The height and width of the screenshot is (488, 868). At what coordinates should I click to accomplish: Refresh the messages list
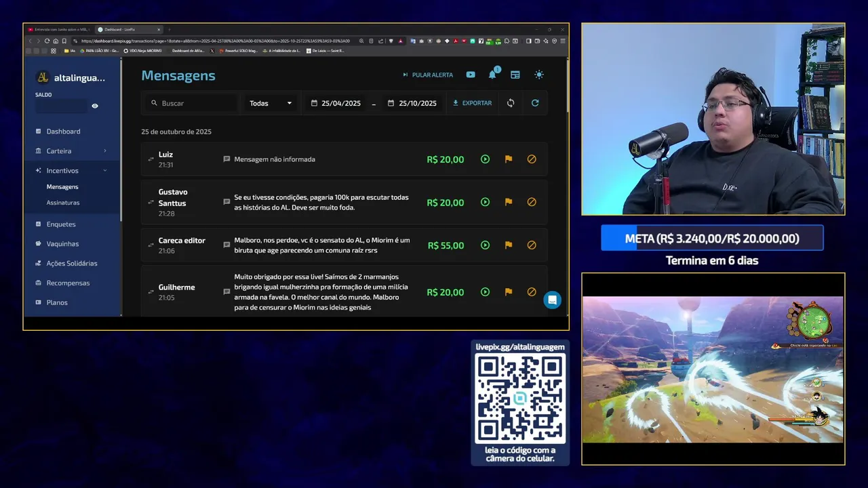pos(535,103)
